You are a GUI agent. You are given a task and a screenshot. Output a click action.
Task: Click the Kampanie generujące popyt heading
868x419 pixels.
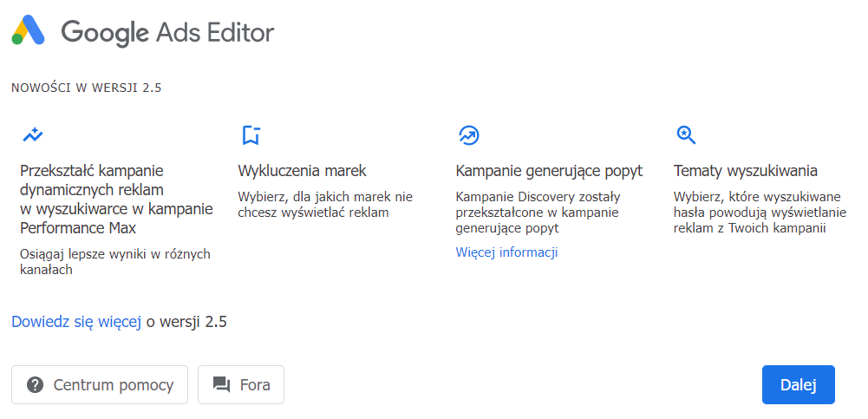click(x=549, y=171)
